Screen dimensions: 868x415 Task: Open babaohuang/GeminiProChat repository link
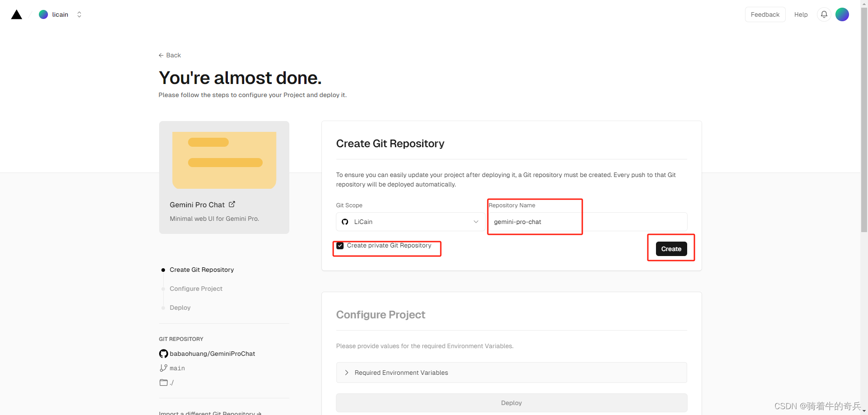pos(212,354)
